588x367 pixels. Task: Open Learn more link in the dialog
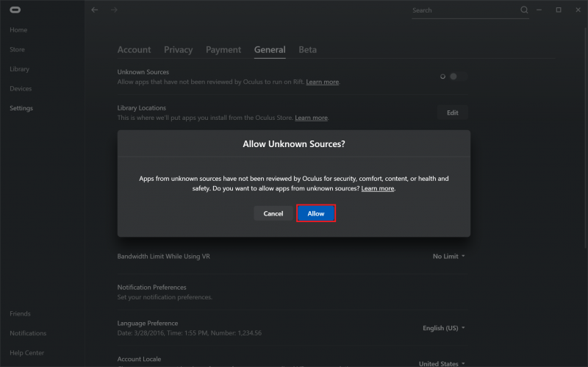pos(378,188)
